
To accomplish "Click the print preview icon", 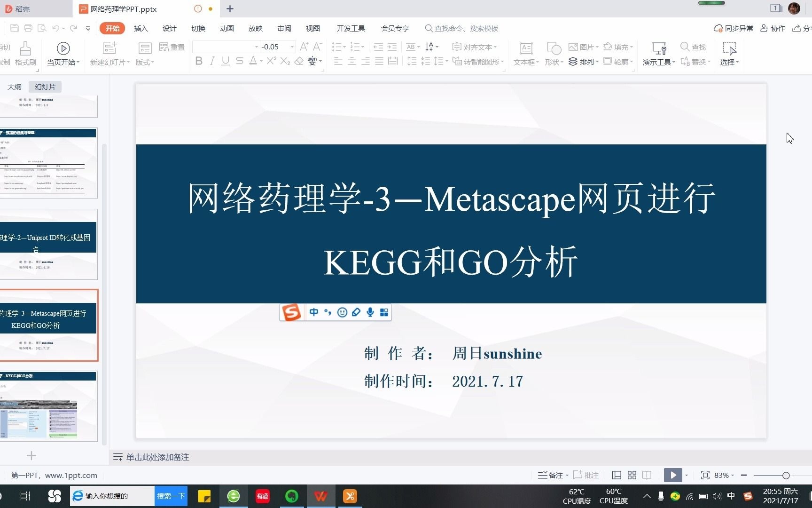I will (x=42, y=28).
